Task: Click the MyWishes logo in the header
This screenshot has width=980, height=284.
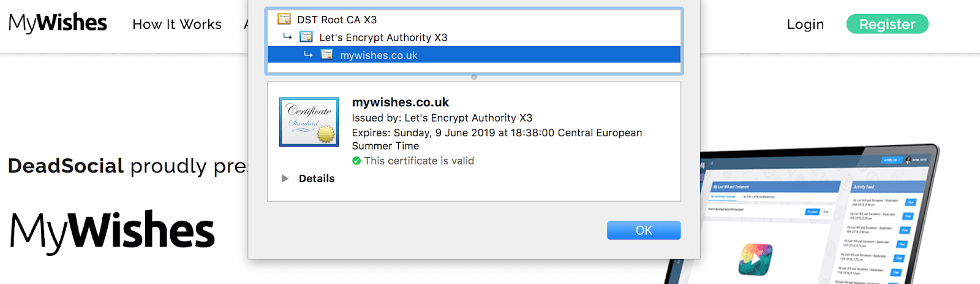Action: click(x=58, y=23)
